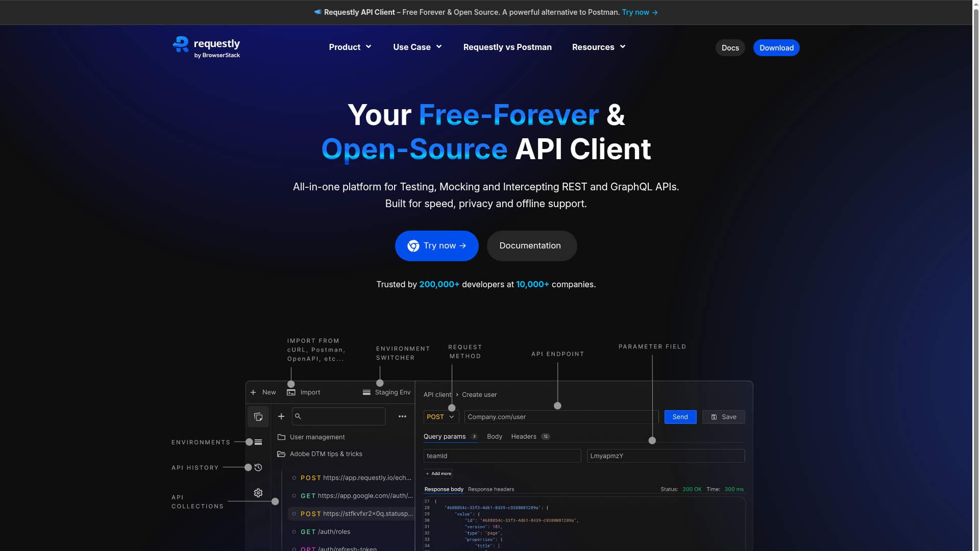Click the collections search box
The image size is (980, 551).
click(x=339, y=416)
